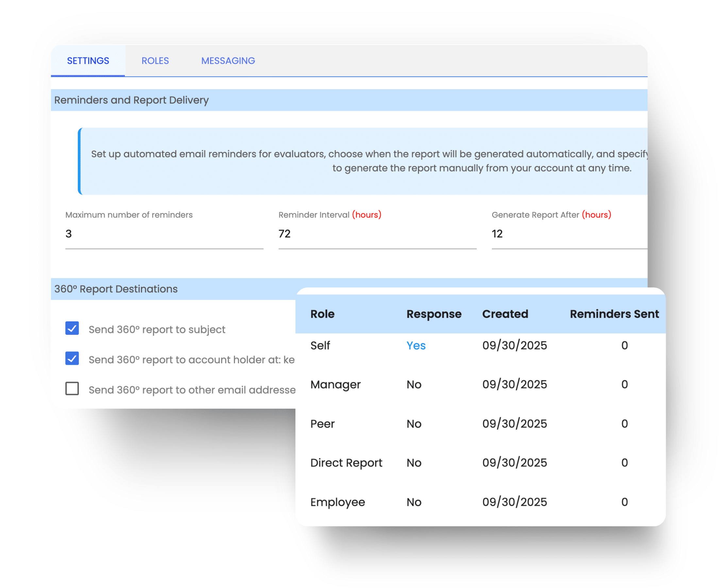Click the Created column header
719x588 pixels.
[505, 314]
